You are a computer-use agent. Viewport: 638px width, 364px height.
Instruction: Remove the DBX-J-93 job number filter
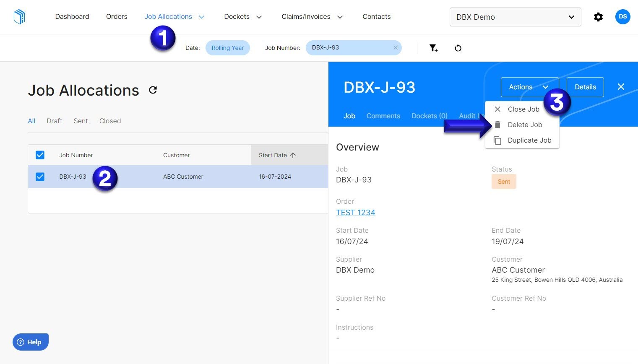pyautogui.click(x=395, y=47)
